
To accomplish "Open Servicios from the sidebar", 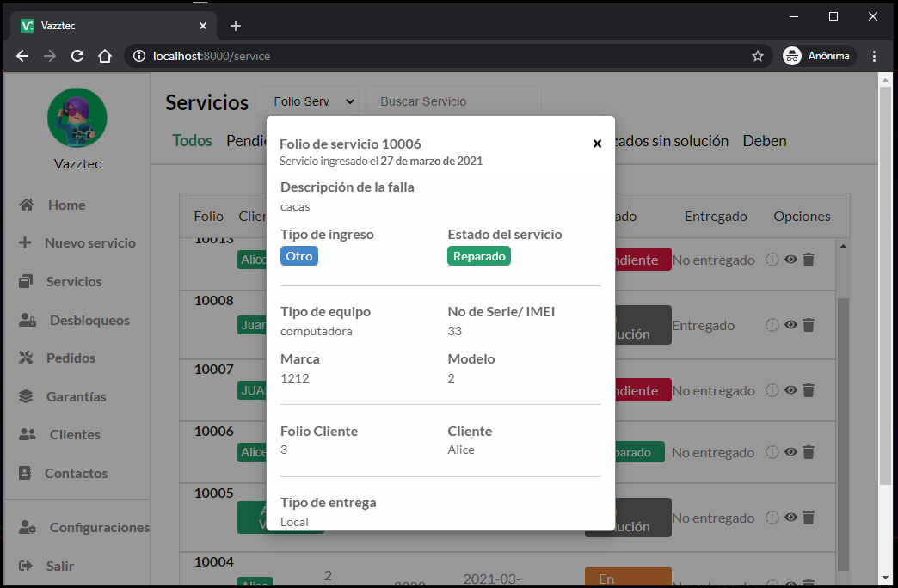I will (x=74, y=282).
